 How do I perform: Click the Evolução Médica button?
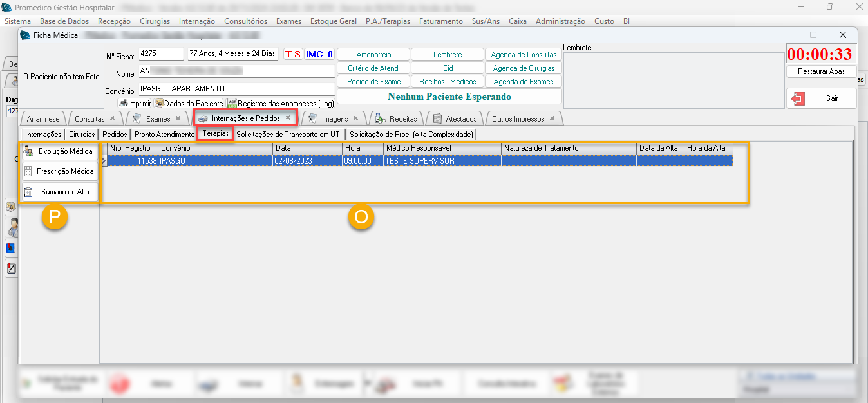(x=59, y=151)
